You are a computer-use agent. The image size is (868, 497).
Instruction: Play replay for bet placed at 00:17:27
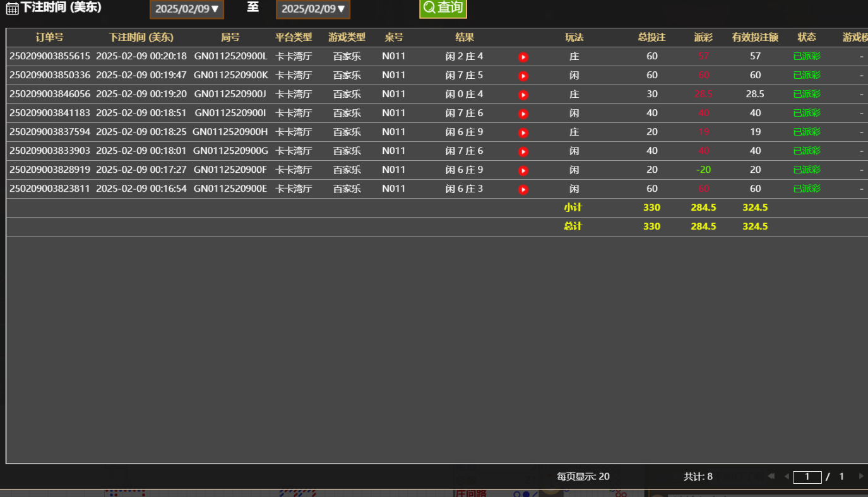(523, 170)
